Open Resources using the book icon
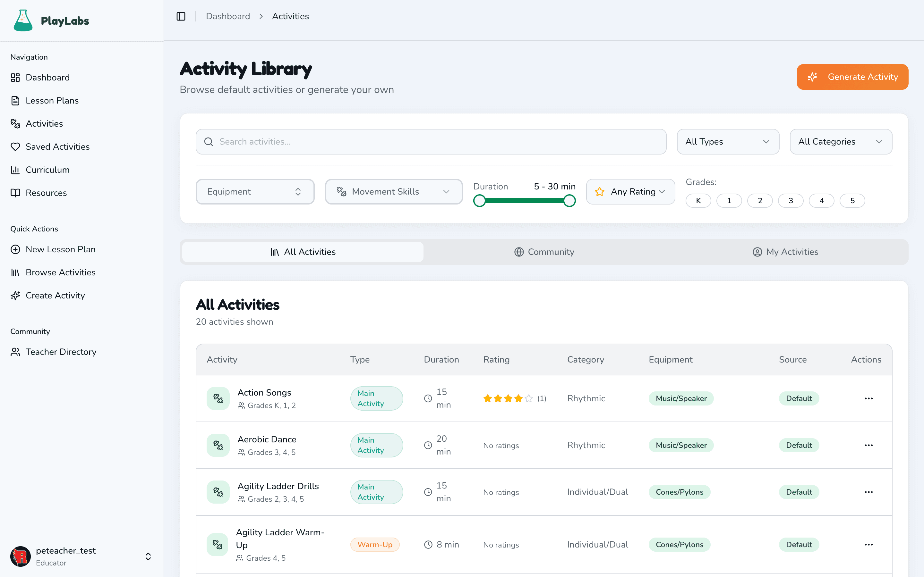Viewport: 924px width, 577px height. 15,193
